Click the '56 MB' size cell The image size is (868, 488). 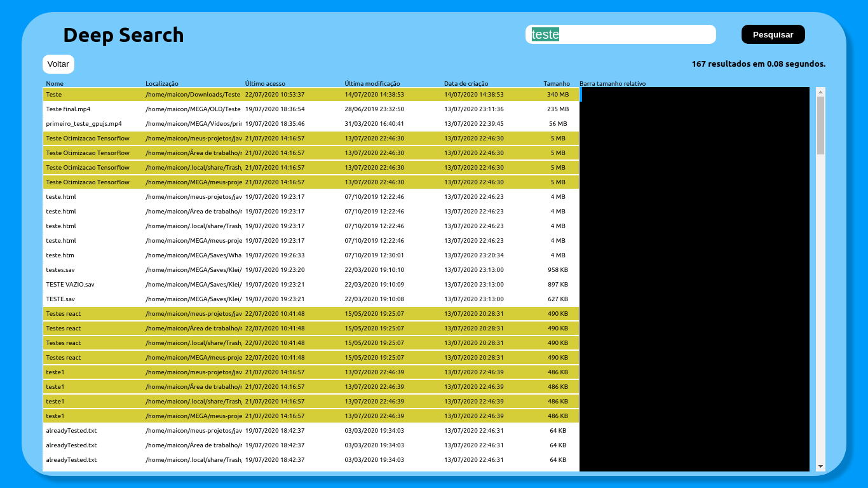pyautogui.click(x=558, y=124)
